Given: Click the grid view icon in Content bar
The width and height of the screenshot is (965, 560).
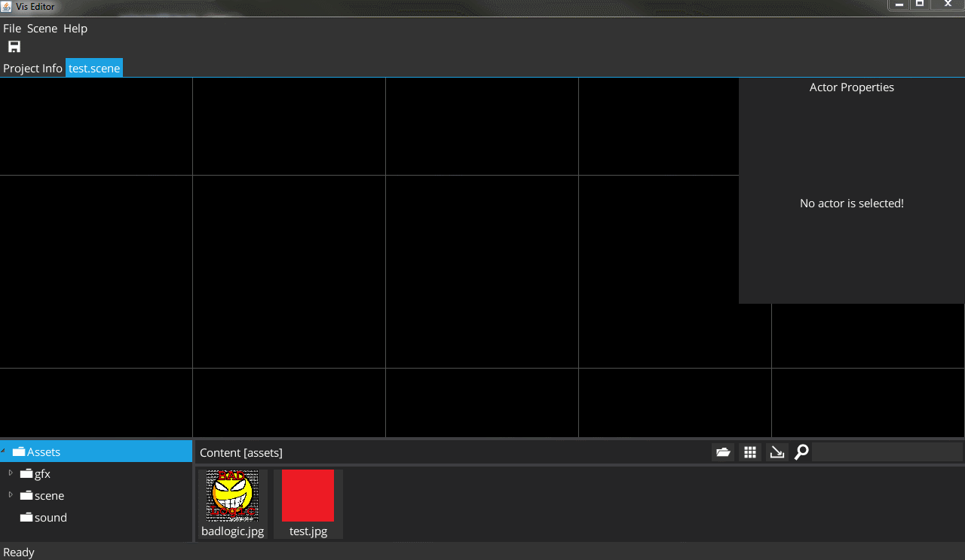Looking at the screenshot, I should 750,452.
